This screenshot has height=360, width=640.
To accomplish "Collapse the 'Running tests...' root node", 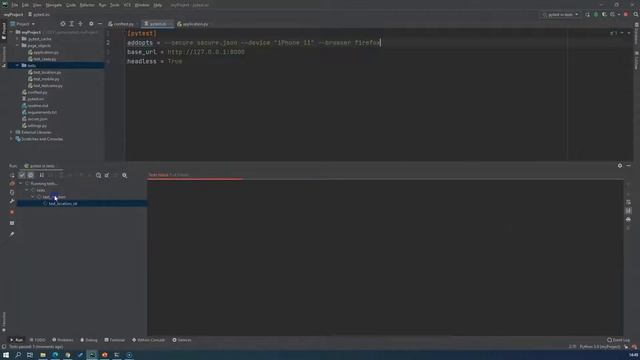I will pyautogui.click(x=21, y=184).
